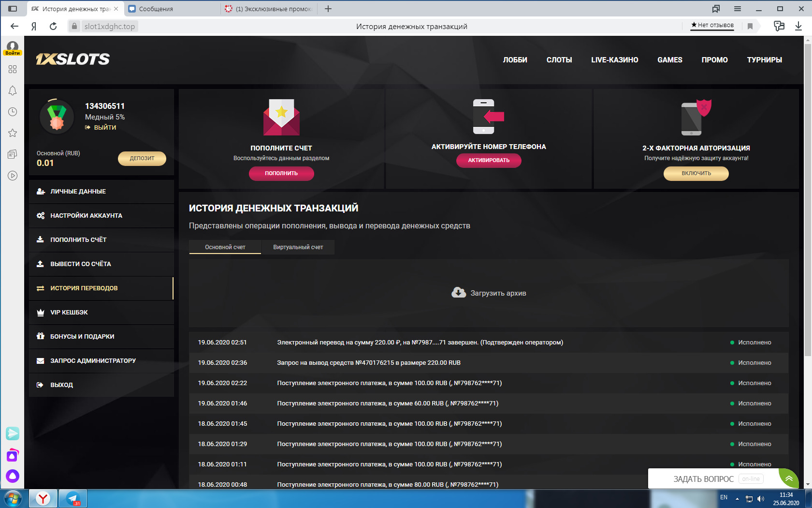Click the slot1xdghc.top address field
Image resolution: width=812 pixels, height=508 pixels.
point(110,26)
